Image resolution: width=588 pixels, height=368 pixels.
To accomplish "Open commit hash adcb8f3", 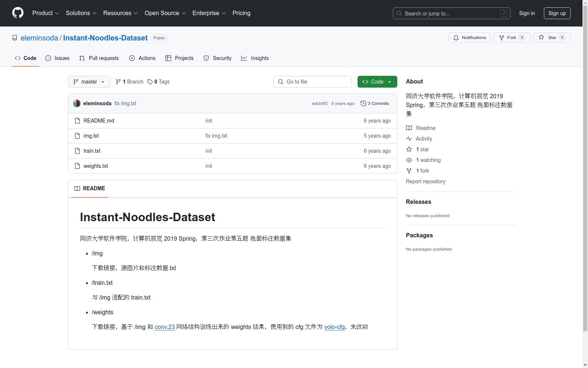I will [x=320, y=103].
